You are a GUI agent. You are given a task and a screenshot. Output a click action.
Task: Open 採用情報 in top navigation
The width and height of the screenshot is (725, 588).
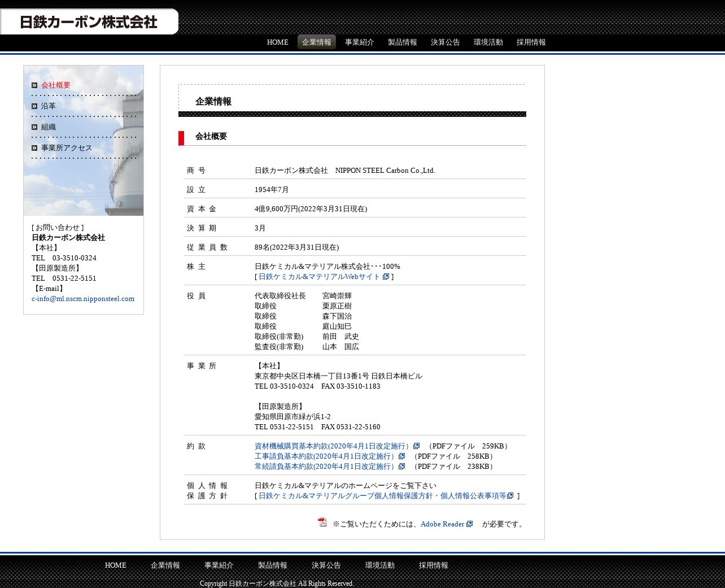(x=531, y=42)
